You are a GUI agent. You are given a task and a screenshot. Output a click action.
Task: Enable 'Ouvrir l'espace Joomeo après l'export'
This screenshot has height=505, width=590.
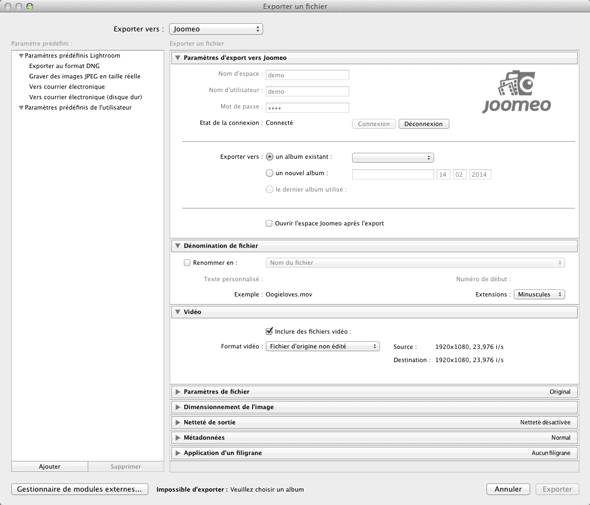(269, 223)
